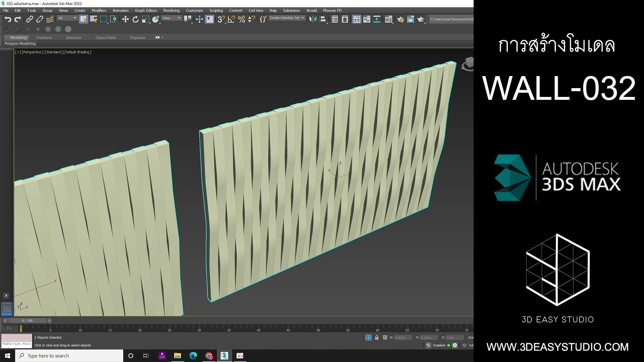The height and width of the screenshot is (362, 644).
Task: Click the Polygon Modeling panel button
Action: [x=20, y=44]
